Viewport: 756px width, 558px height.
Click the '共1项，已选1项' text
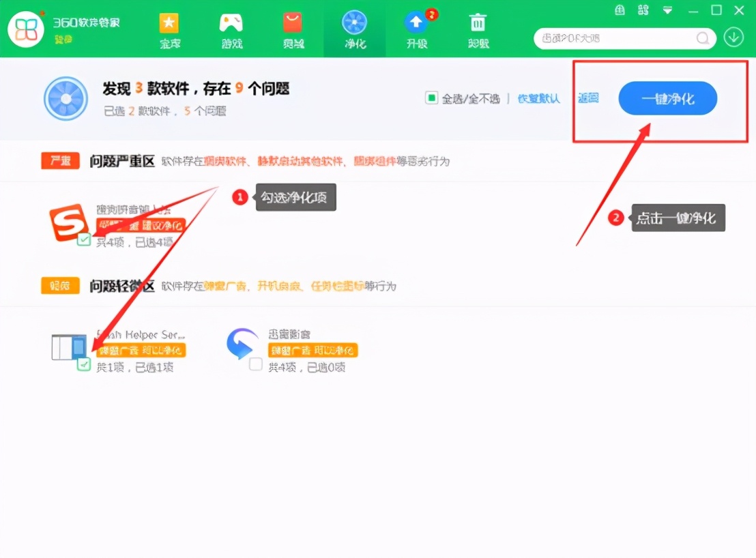point(134,368)
